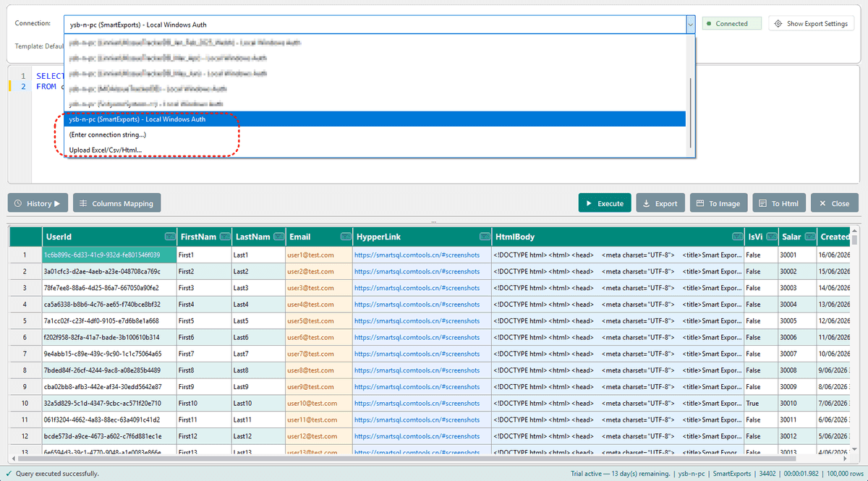Open the FirstNam column header menu icon

pyautogui.click(x=225, y=237)
